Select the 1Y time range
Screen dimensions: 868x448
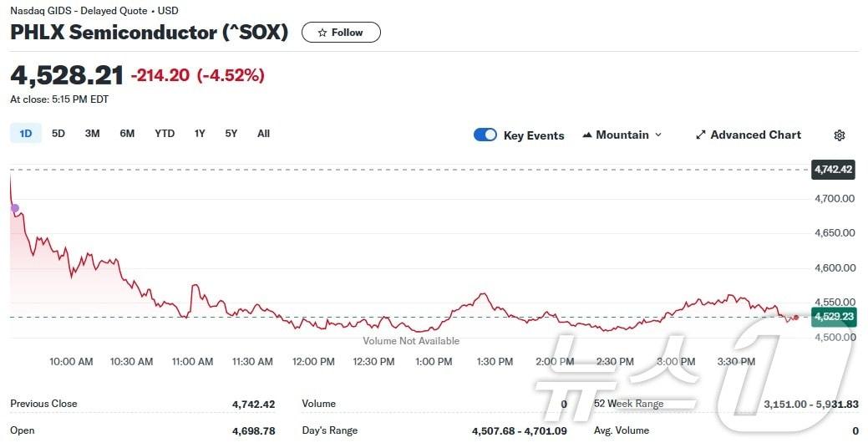(x=200, y=134)
